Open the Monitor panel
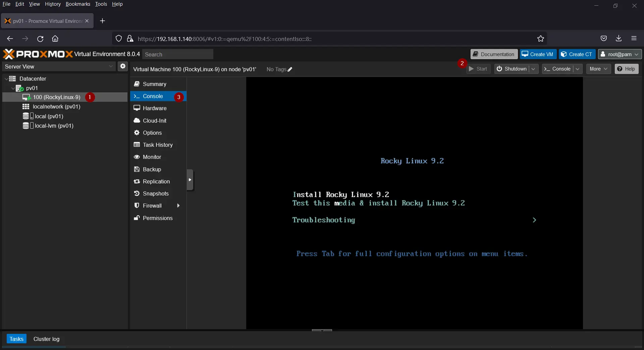 [x=158, y=157]
